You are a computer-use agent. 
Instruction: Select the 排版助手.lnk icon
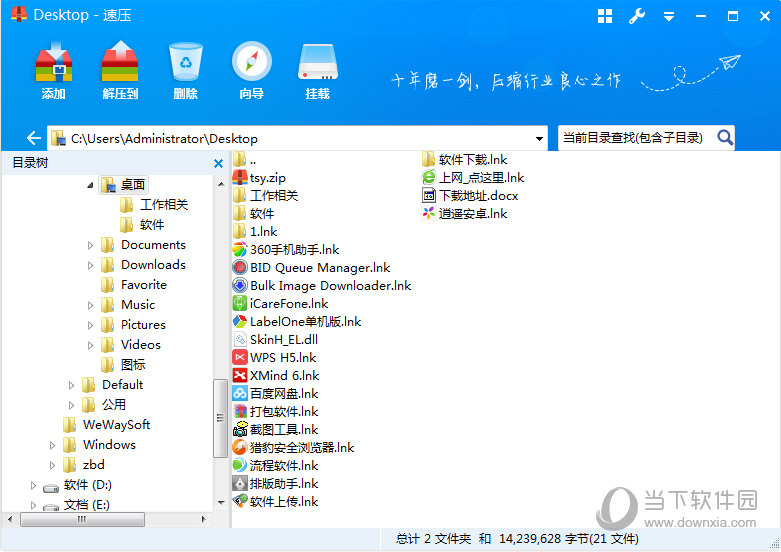pos(240,483)
